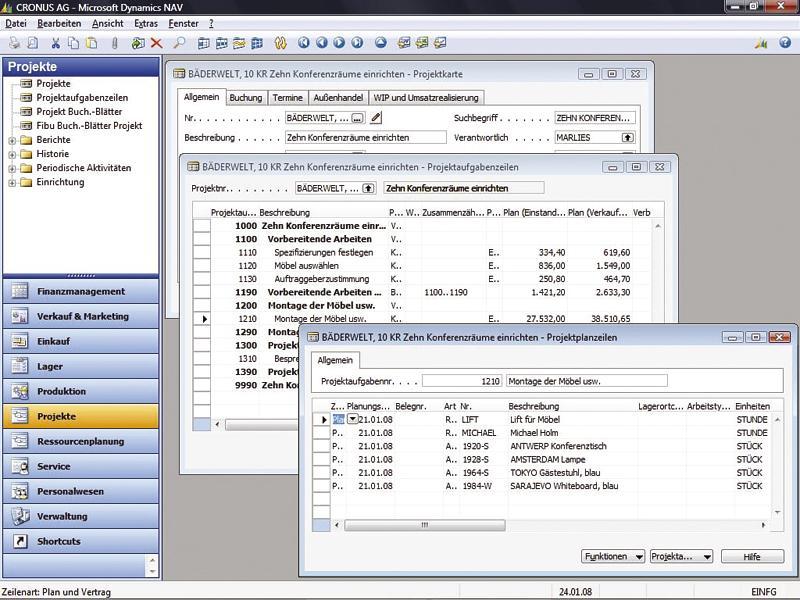The image size is (800, 600).
Task: Open the Personalwesen module
Action: point(81,491)
